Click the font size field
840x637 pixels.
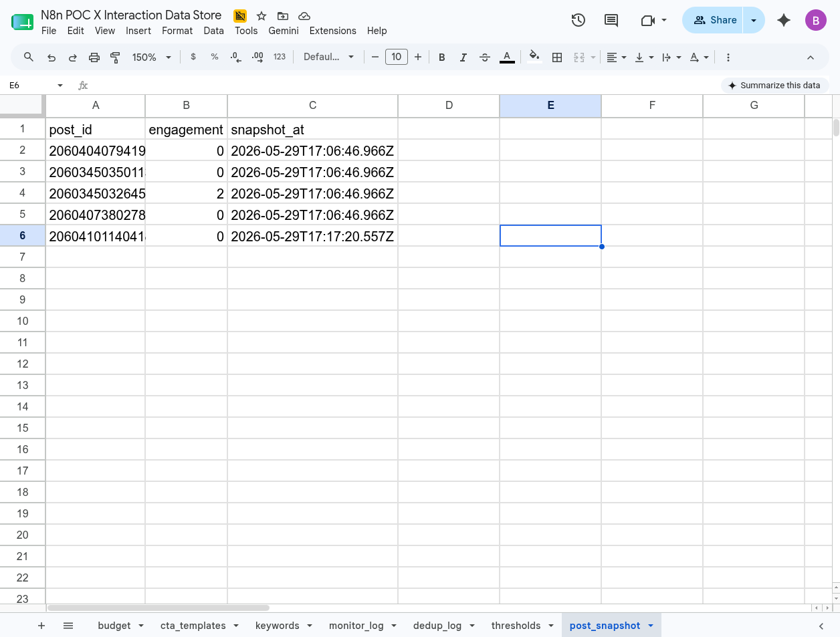point(397,57)
